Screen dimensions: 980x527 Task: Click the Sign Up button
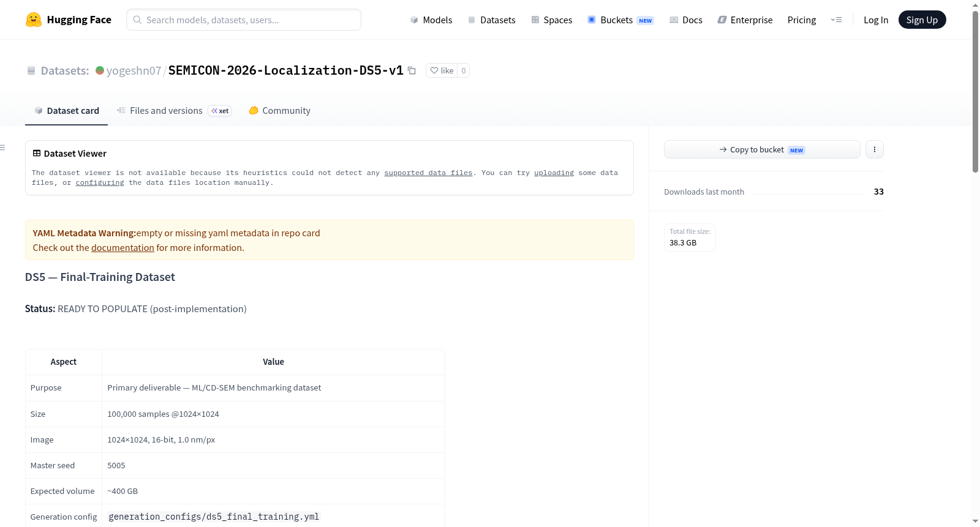coord(922,20)
